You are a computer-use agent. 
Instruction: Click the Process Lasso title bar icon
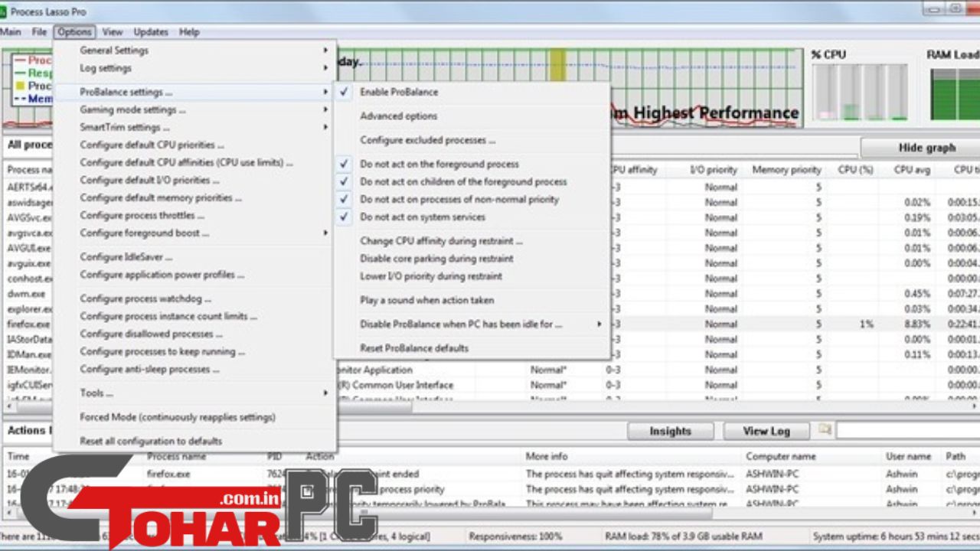tap(3, 11)
